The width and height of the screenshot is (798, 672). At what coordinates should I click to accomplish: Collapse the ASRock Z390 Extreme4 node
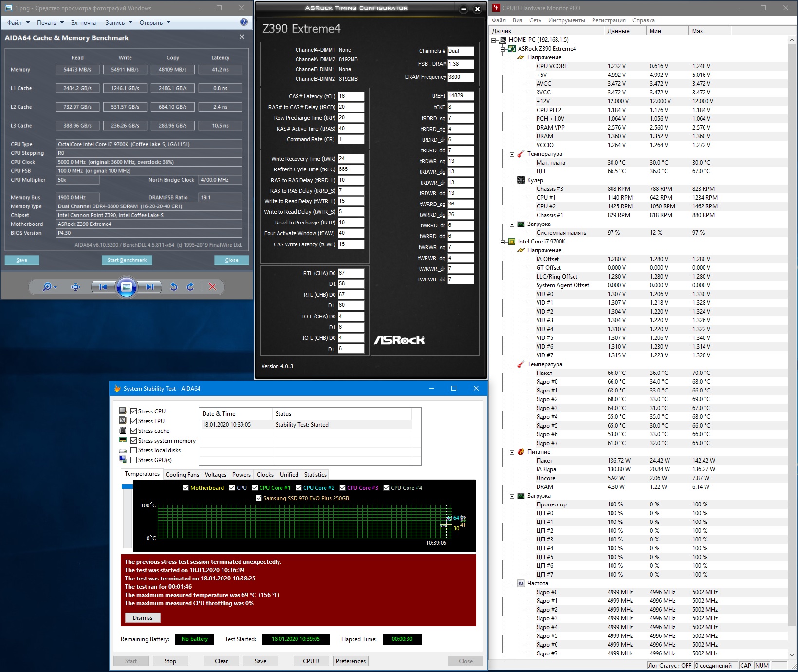click(503, 49)
